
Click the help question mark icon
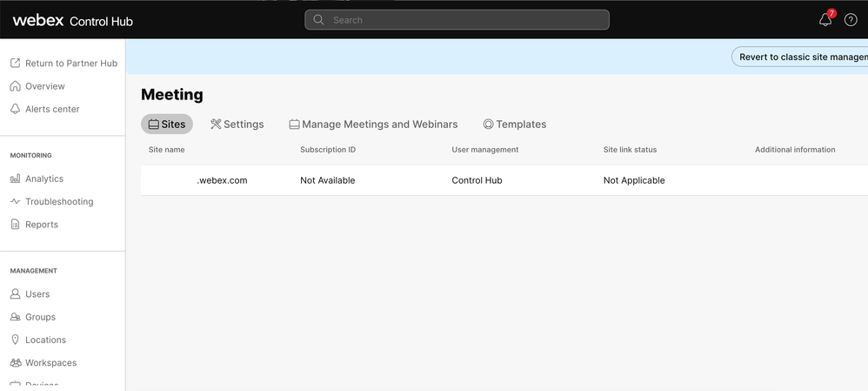coord(851,20)
